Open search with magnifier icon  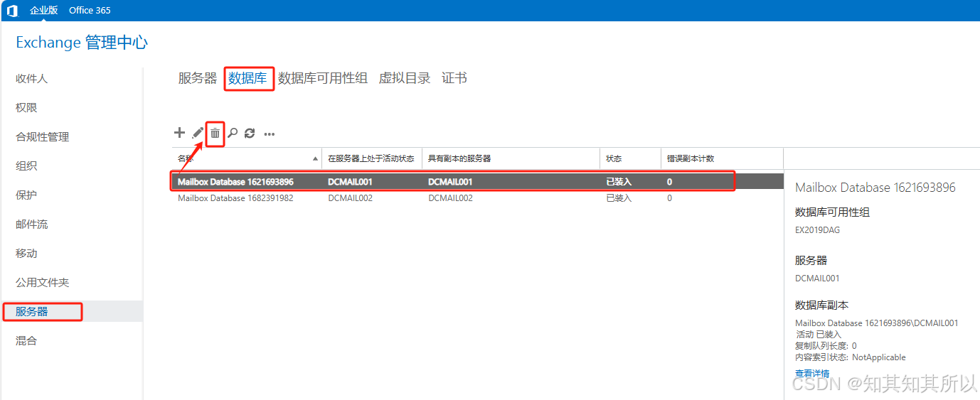[233, 133]
